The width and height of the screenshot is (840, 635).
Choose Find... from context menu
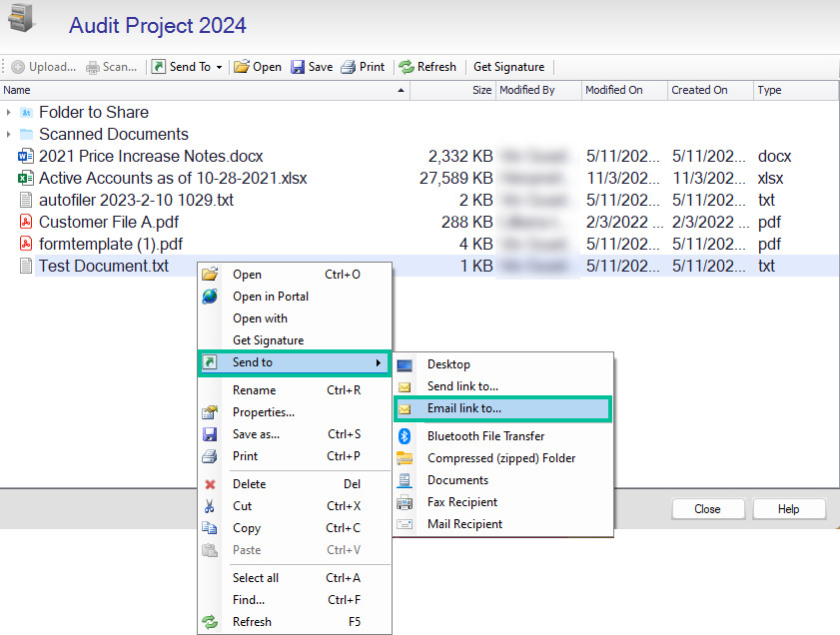point(295,600)
